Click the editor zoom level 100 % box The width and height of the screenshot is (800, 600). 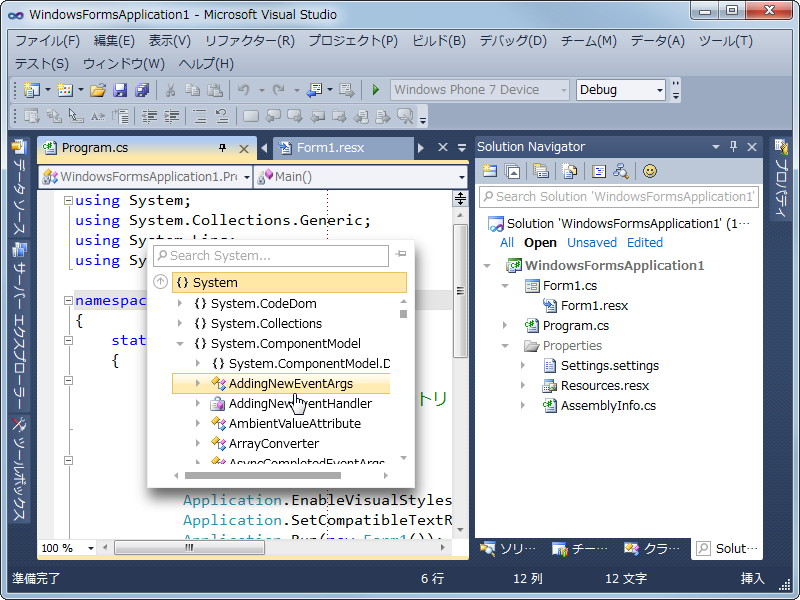[x=58, y=548]
